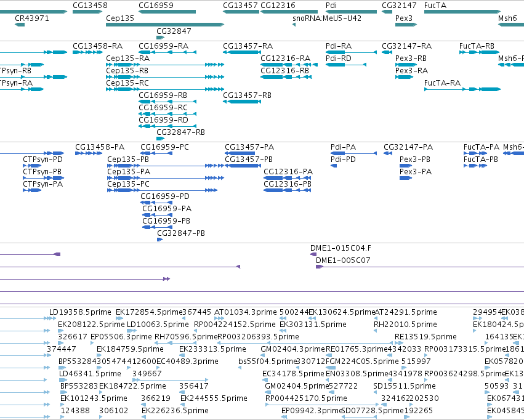Open the RH22010.5prime EST label
Screen dimensions: 524x420
[x=405, y=325]
